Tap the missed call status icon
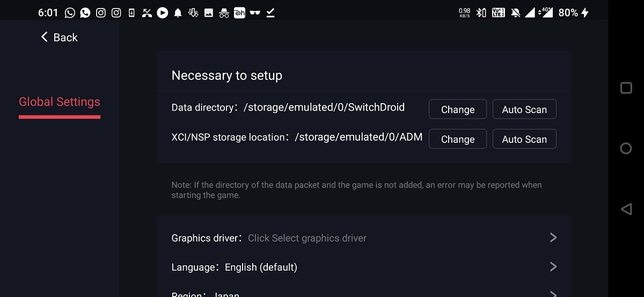Screen dimensions: 644x297 (147, 13)
